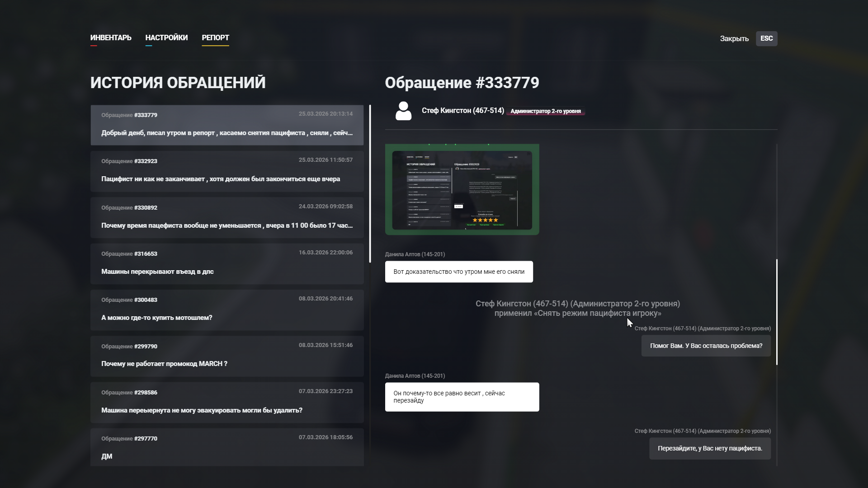The image size is (868, 488).
Task: Click the administrator avatar icon
Action: point(403,111)
